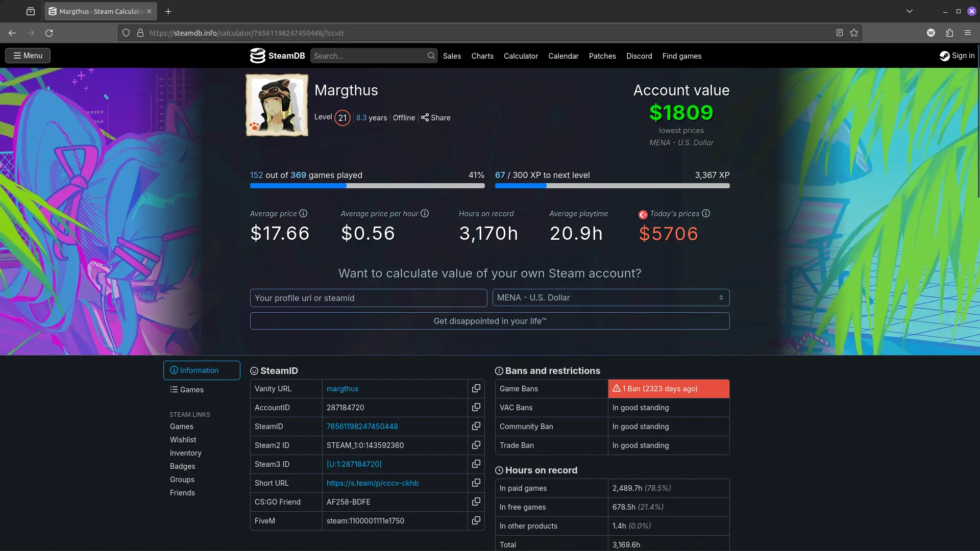Open the Calendar page
The width and height of the screenshot is (980, 551).
pyautogui.click(x=563, y=56)
